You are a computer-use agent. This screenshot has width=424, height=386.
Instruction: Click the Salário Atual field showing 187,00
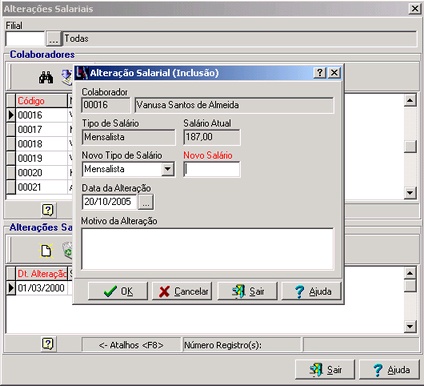[212, 137]
